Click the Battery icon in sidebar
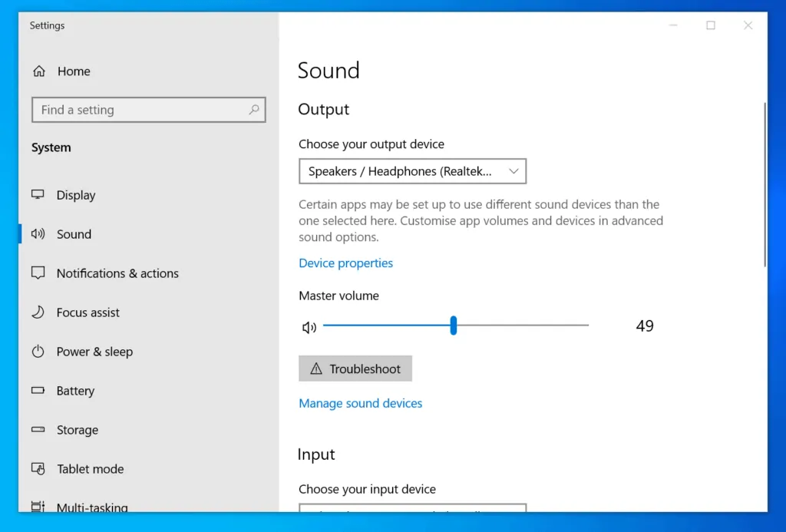Screen dimensions: 786x532 [38, 391]
